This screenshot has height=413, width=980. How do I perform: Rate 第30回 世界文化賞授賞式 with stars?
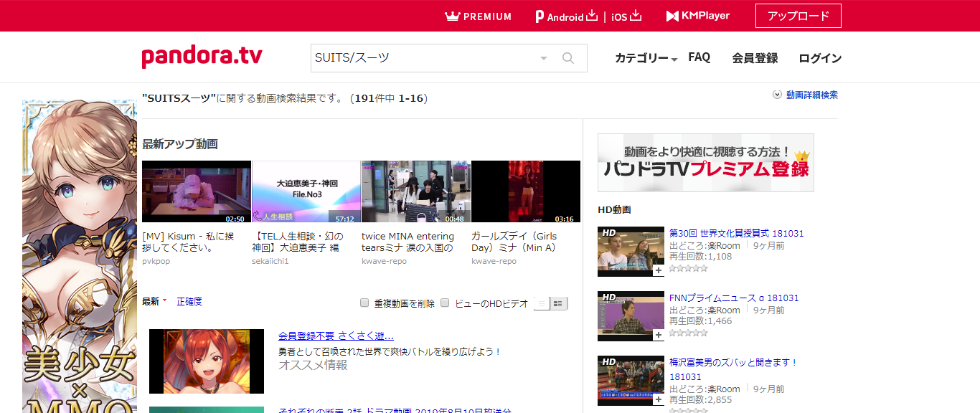(689, 268)
